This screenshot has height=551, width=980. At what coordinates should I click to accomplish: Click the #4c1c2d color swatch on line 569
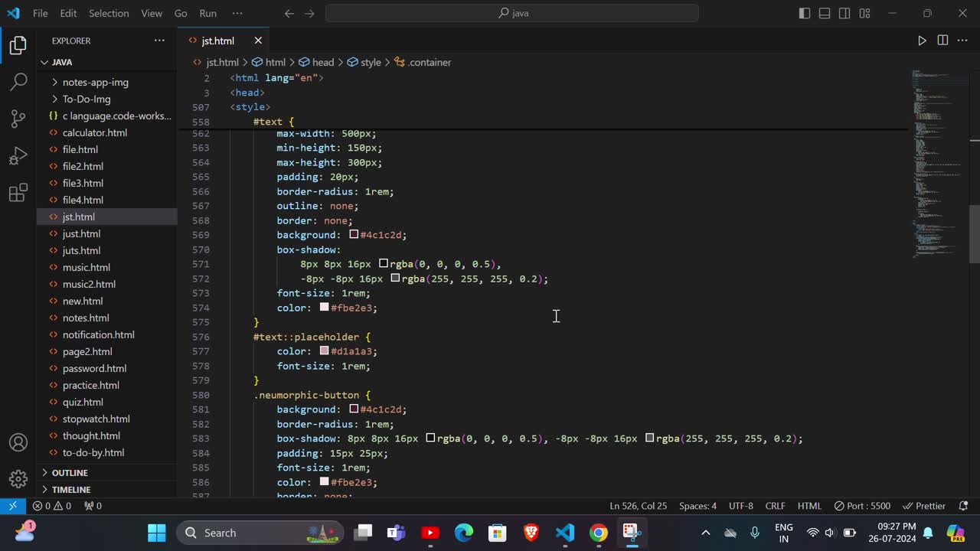click(354, 235)
